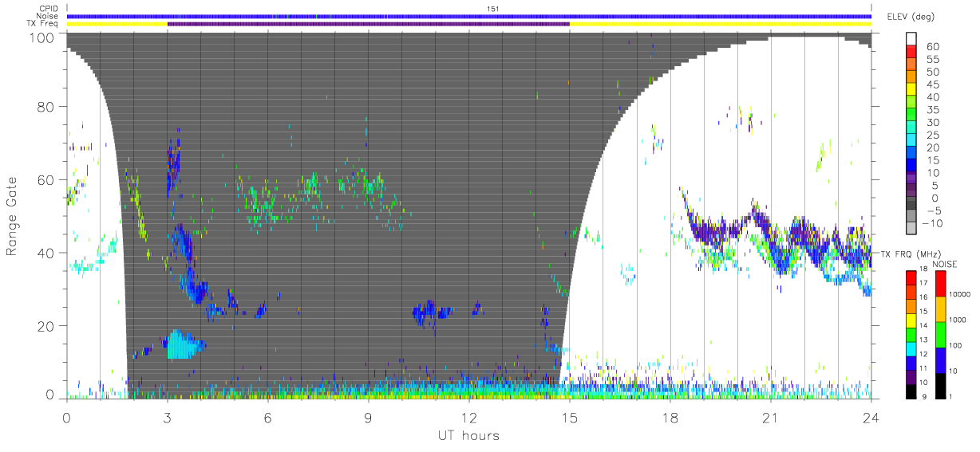980x452 pixels.
Task: Click the 20 tick on Range Gate axis
Action: point(47,326)
